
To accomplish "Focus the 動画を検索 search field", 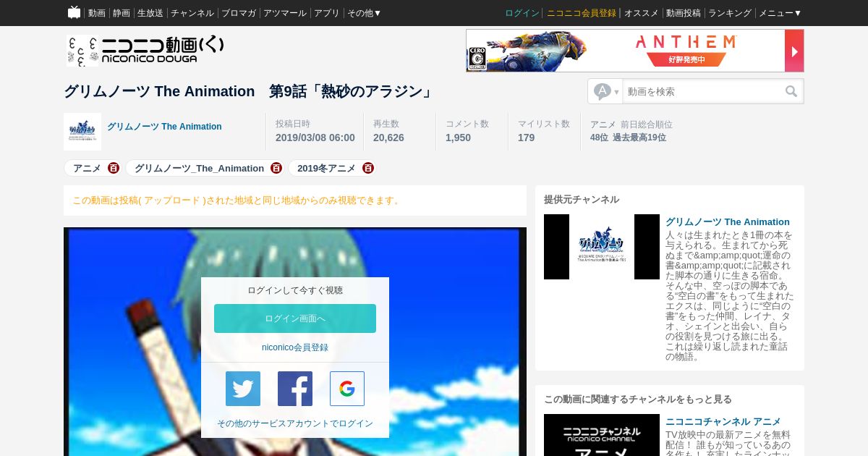I will 702,91.
